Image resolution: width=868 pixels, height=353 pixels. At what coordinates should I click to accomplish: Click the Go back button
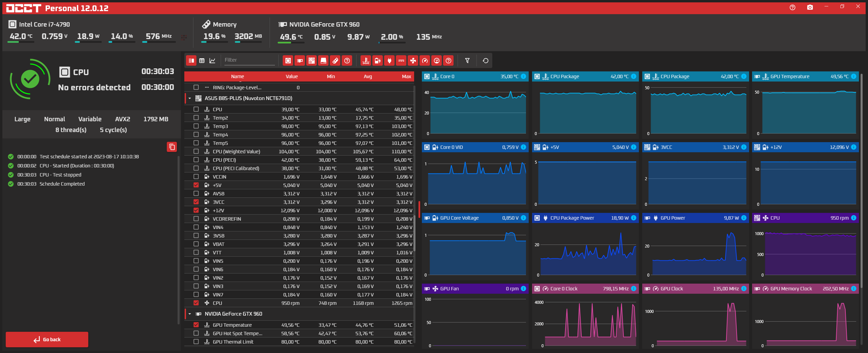pyautogui.click(x=47, y=339)
